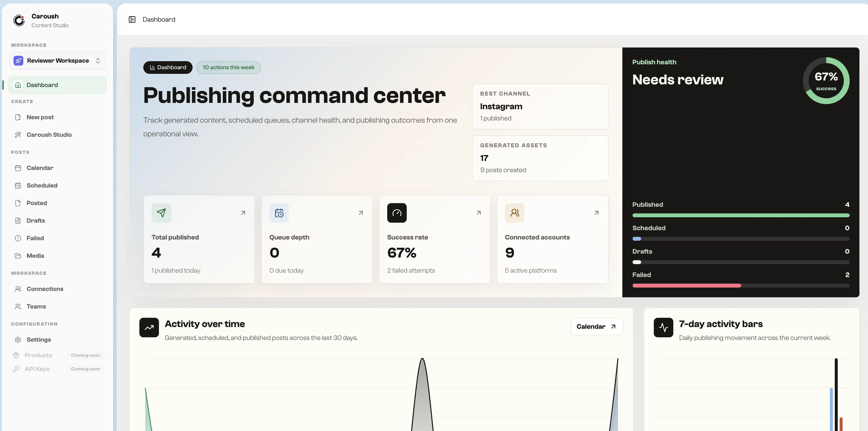The image size is (868, 431).
Task: Open Settings from the sidebar
Action: point(57,339)
